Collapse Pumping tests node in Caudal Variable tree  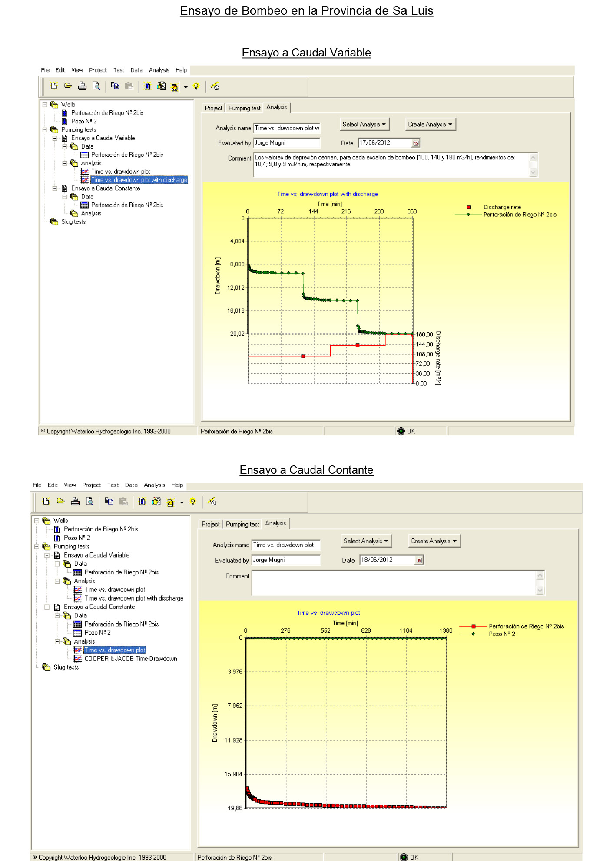[45, 130]
